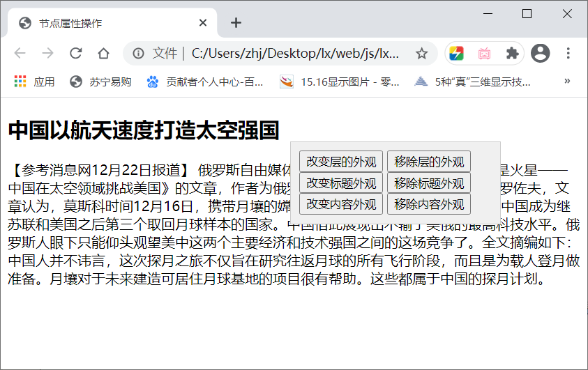Open the 应用 apps shortcut
This screenshot has width=588, height=370.
coord(34,82)
